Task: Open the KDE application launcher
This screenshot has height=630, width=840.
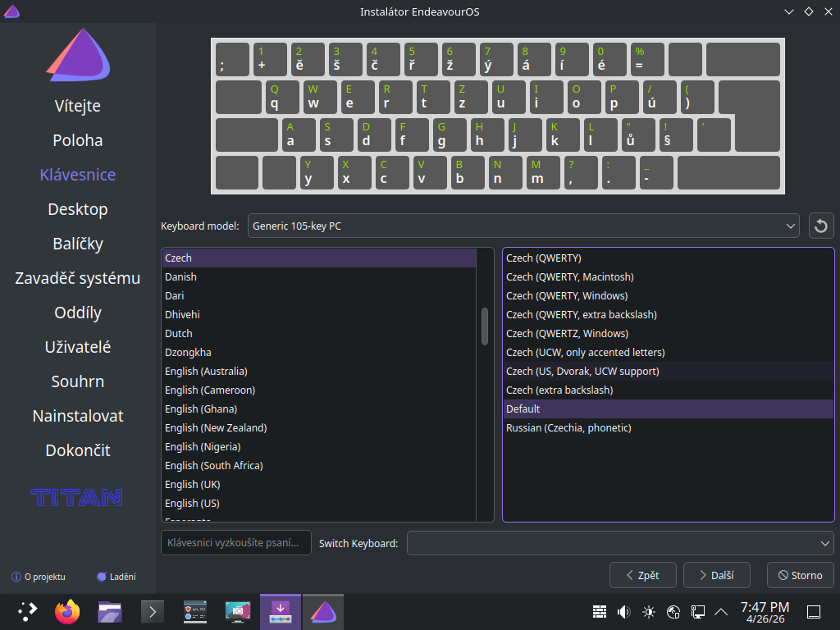Action: coord(27,611)
